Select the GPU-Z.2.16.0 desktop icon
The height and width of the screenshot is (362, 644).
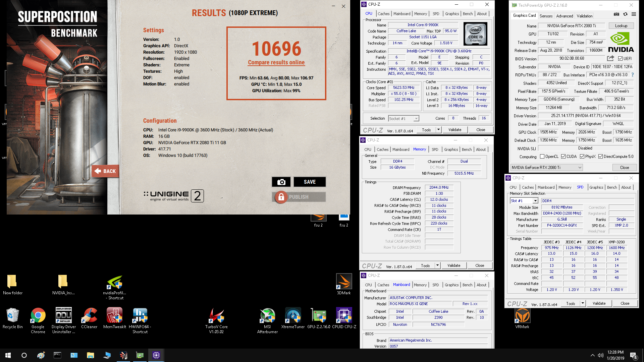tap(319, 318)
